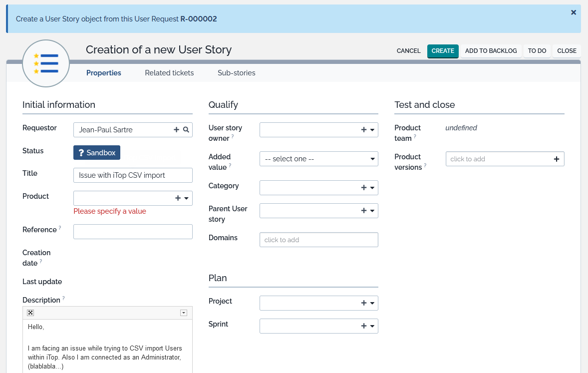Maximize the Description editor with fullscreen icon
The image size is (588, 373).
click(x=30, y=313)
